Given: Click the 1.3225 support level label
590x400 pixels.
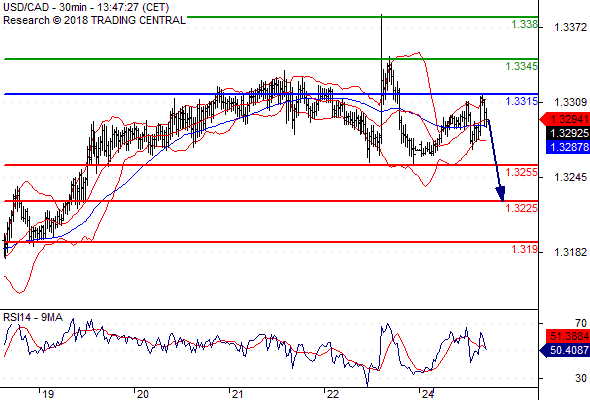Looking at the screenshot, I should click(x=522, y=208).
